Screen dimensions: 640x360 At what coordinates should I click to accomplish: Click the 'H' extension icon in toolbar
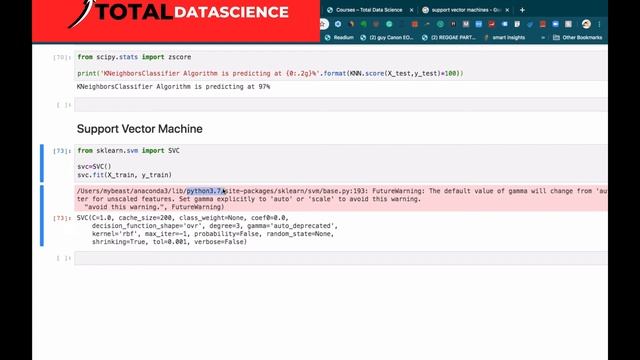point(453,24)
